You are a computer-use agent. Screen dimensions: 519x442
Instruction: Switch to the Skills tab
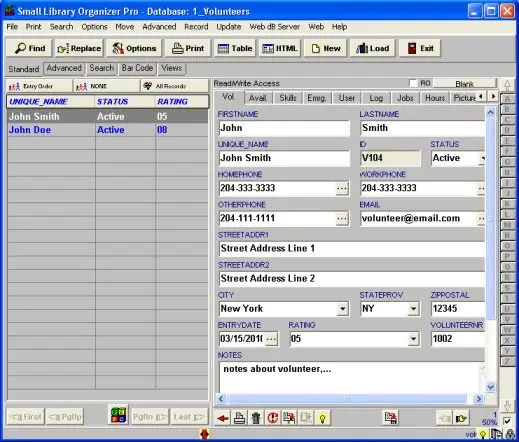(288, 98)
